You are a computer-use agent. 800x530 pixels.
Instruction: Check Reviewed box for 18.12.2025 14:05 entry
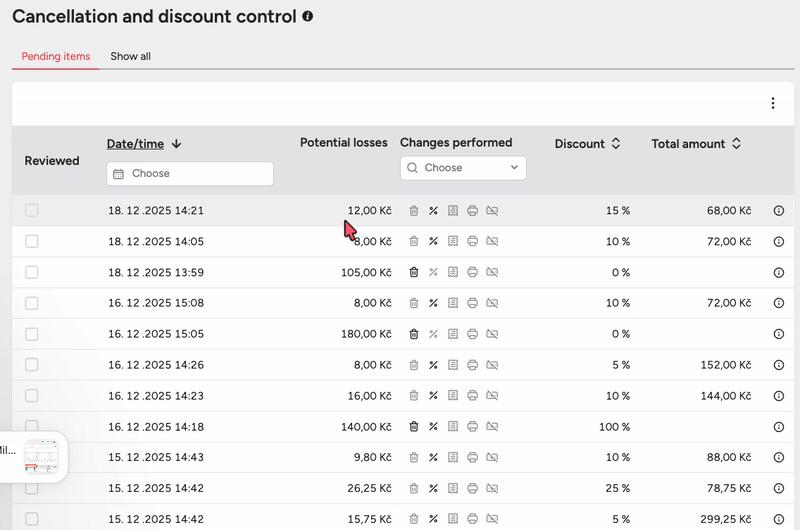point(32,242)
